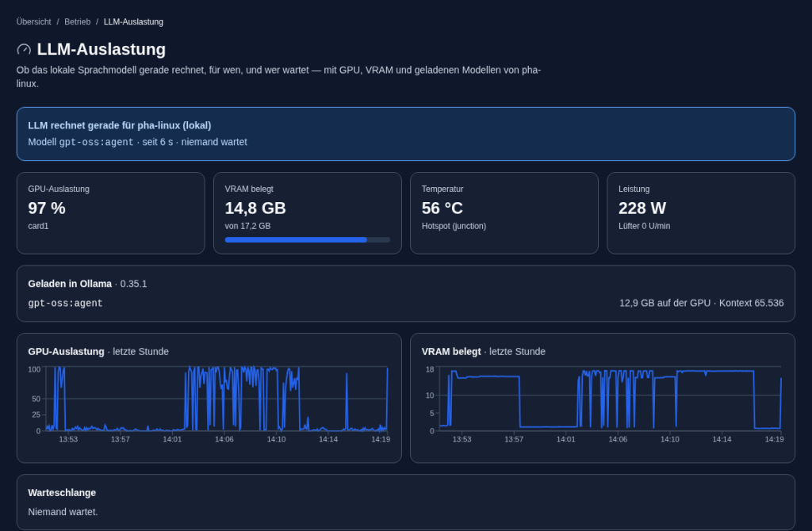Click the gauge icon beside the page title

(24, 50)
